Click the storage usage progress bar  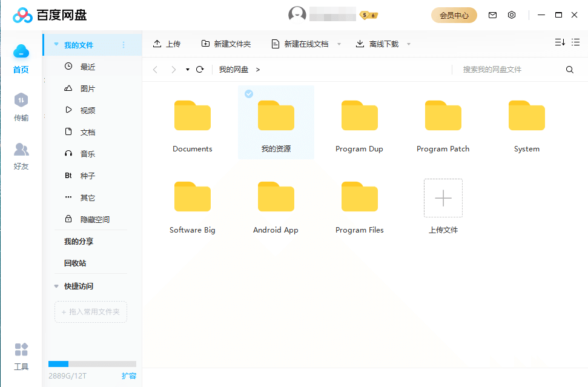92,364
